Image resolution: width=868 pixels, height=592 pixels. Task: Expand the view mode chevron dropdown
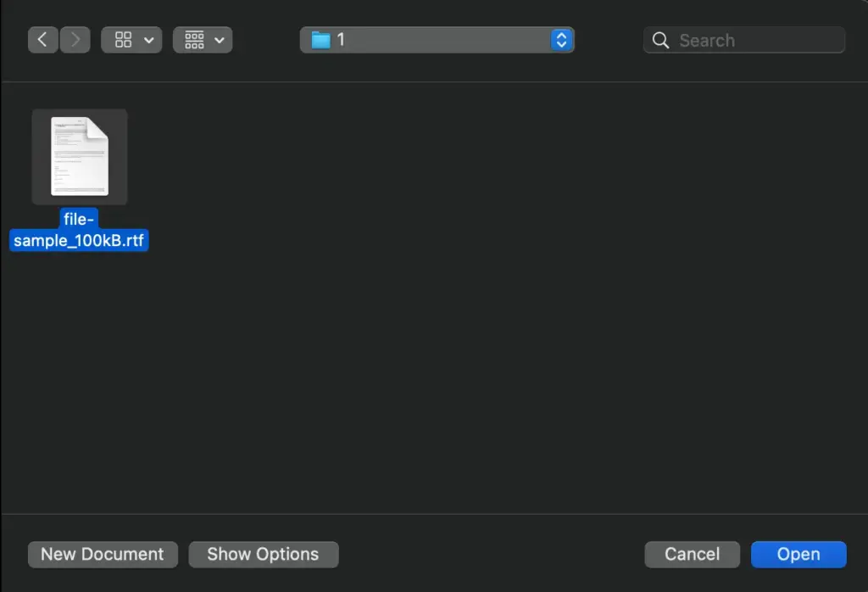149,40
